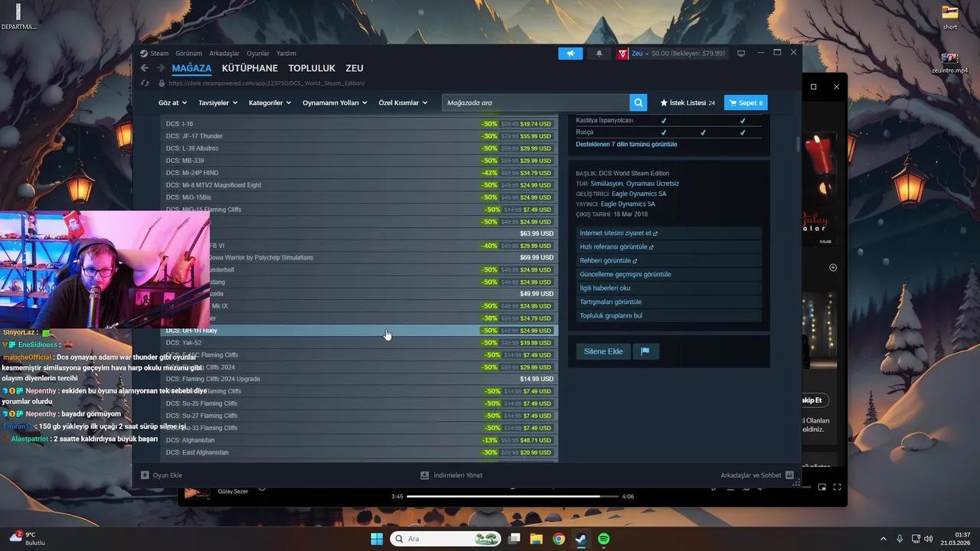The image size is (980, 551).
Task: Open Spotify from the taskbar
Action: click(x=603, y=539)
